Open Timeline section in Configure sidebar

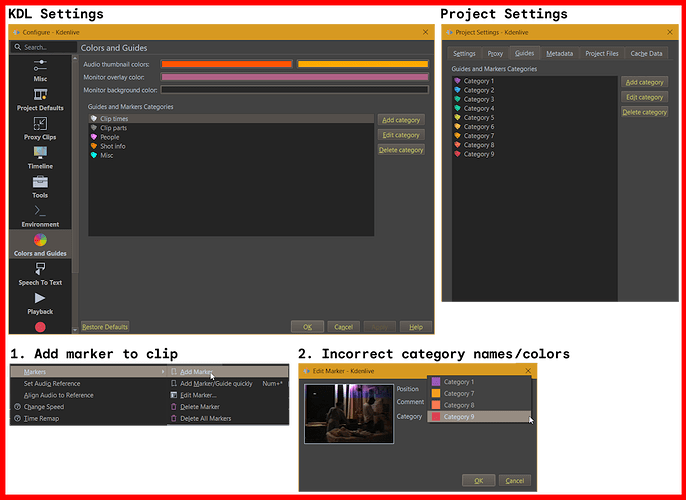[x=40, y=157]
